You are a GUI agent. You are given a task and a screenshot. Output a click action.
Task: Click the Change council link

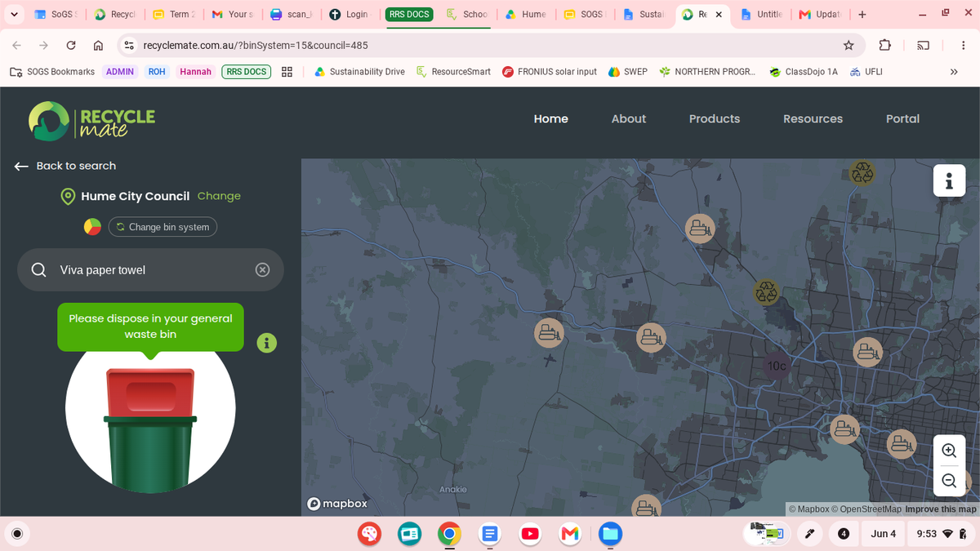pyautogui.click(x=219, y=196)
